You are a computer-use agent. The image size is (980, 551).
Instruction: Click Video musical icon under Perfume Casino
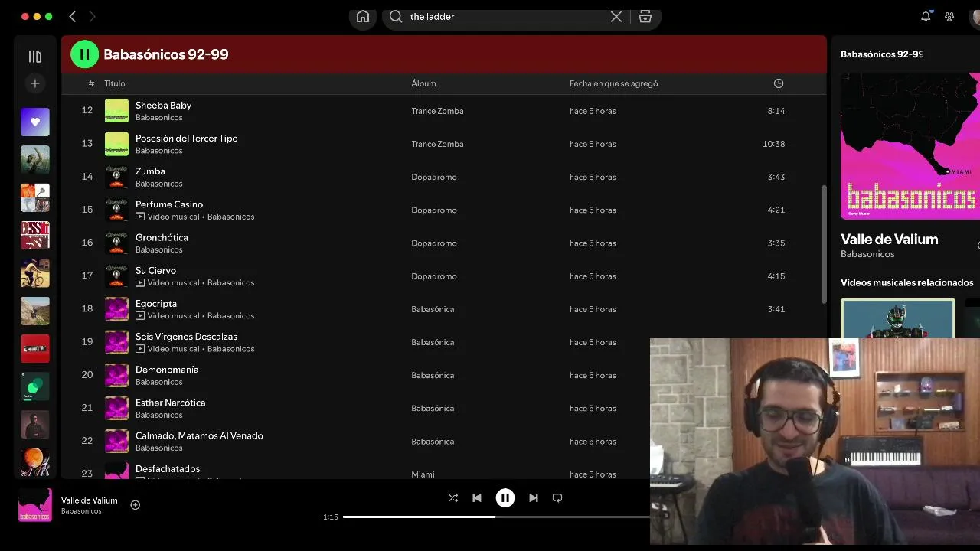click(x=140, y=217)
